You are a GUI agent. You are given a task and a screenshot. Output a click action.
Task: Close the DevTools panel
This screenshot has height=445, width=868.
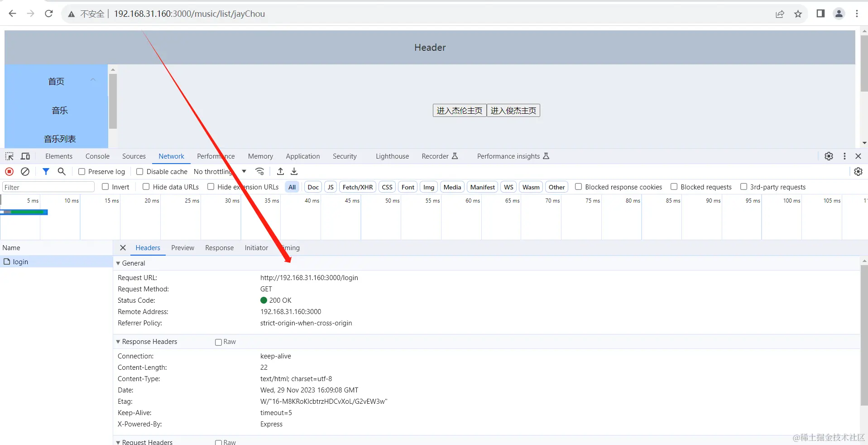(858, 156)
